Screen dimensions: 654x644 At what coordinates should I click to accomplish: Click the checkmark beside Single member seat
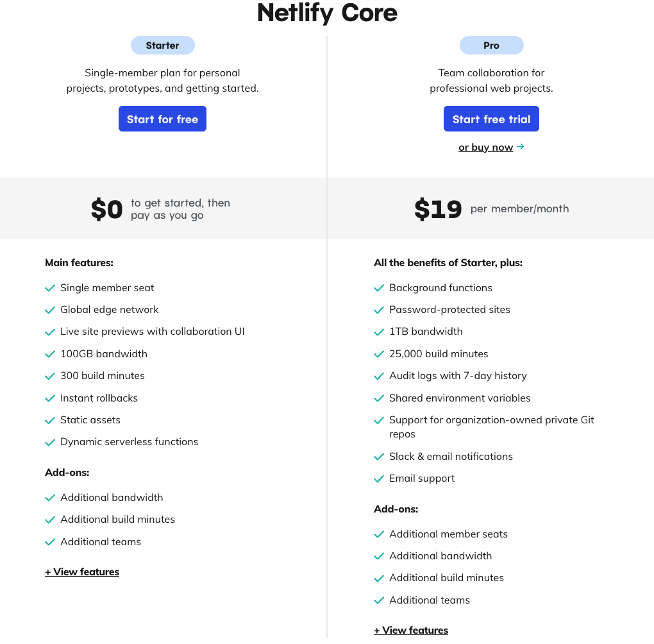point(50,288)
